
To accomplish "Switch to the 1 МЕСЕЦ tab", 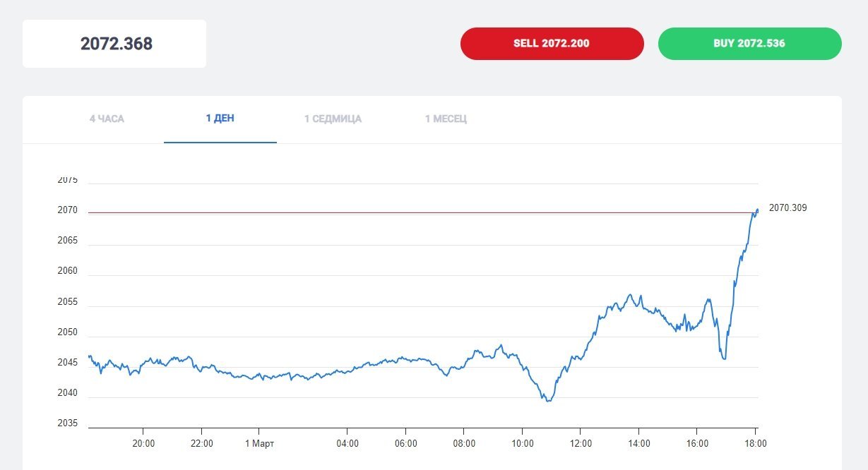I will (446, 119).
